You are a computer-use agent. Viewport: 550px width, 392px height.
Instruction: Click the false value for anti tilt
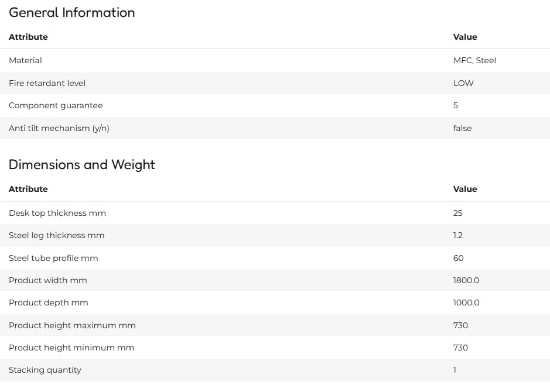(462, 128)
